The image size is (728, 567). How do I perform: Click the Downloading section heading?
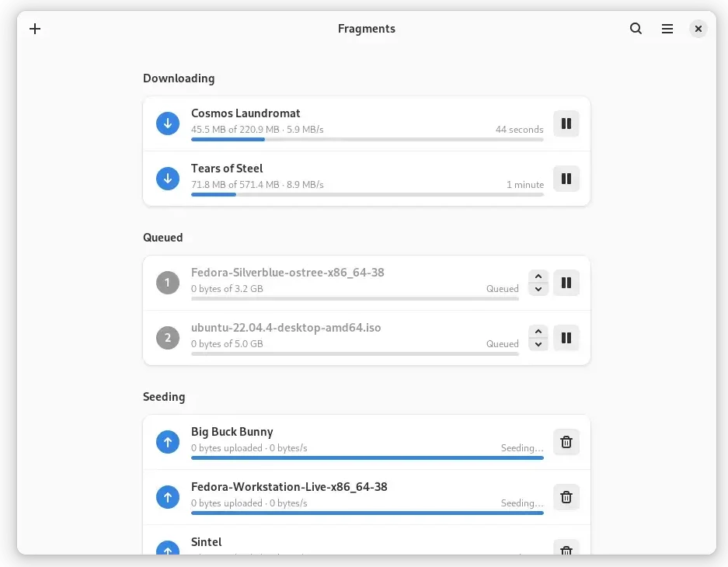coord(179,78)
